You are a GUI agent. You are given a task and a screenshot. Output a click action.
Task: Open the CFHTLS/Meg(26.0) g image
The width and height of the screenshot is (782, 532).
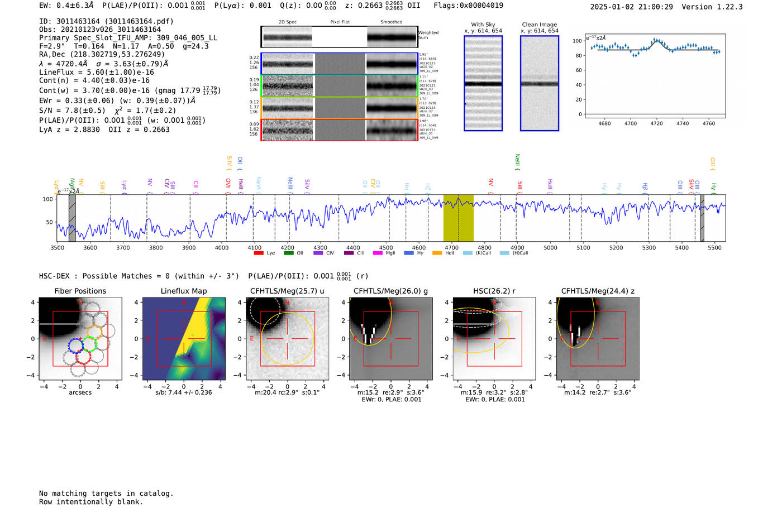[x=391, y=339]
